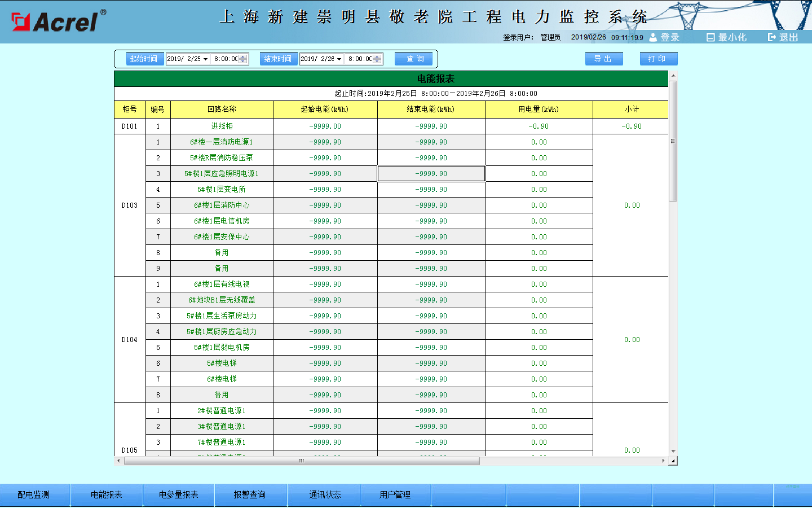This screenshot has width=812, height=508.
Task: Click the horizontal scrollbar right arrow
Action: coord(663,461)
